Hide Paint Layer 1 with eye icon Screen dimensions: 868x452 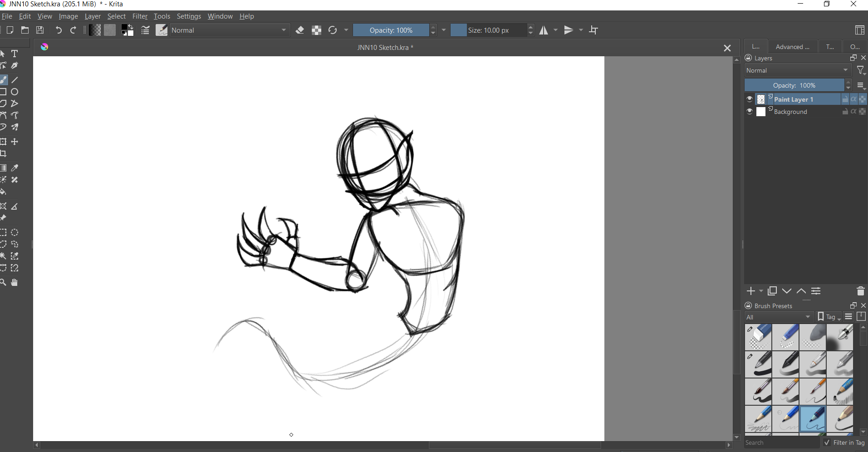[x=750, y=99]
